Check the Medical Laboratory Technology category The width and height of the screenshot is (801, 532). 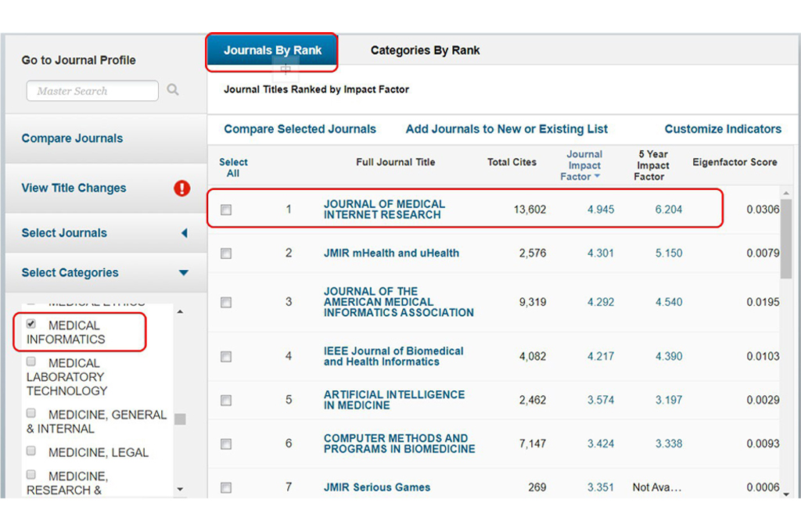point(31,361)
